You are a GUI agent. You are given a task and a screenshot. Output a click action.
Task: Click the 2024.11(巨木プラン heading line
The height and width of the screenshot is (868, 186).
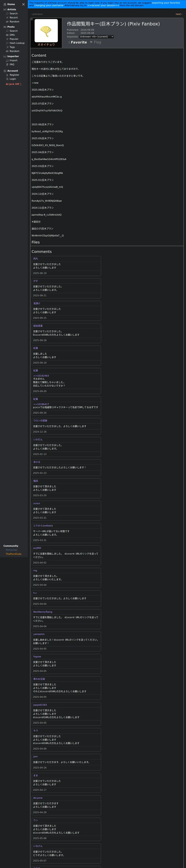click(43, 208)
